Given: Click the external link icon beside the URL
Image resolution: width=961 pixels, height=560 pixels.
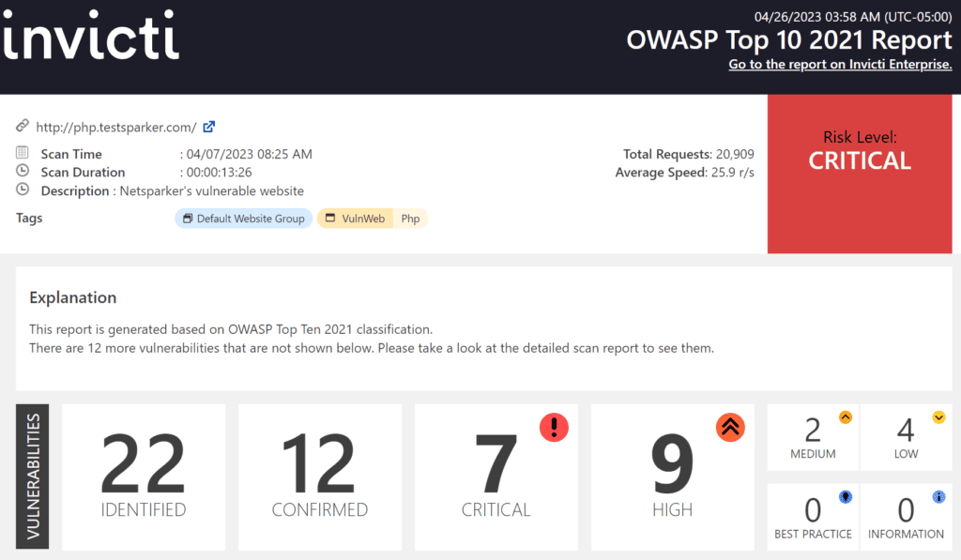Looking at the screenshot, I should point(209,127).
